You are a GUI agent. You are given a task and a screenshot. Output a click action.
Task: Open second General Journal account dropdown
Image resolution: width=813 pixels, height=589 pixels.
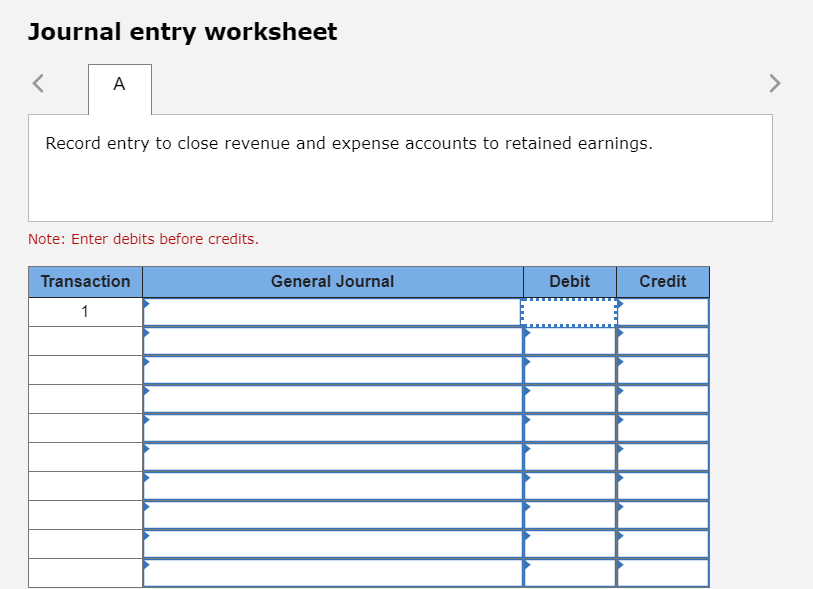point(145,334)
